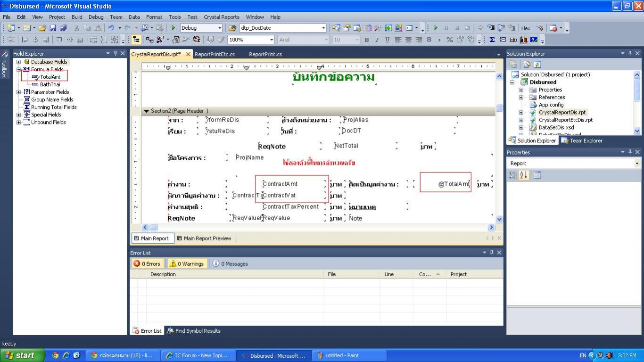Image resolution: width=644 pixels, height=362 pixels.
Task: Click the New Project toolbar icon
Action: click(11, 28)
